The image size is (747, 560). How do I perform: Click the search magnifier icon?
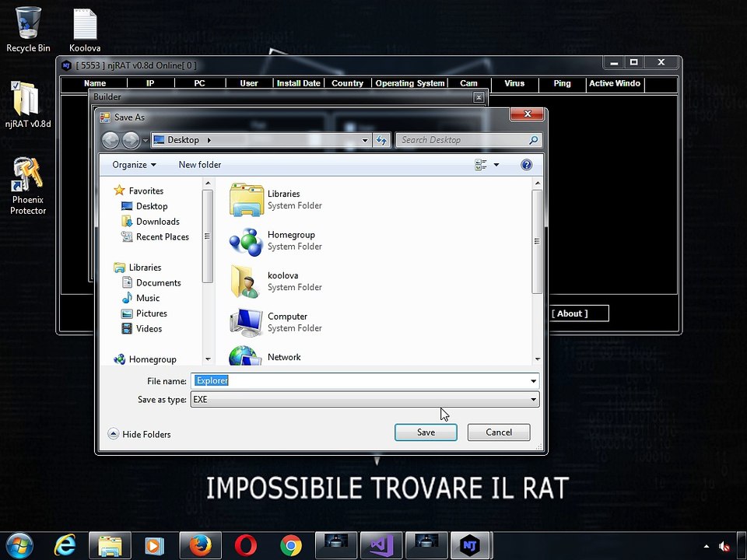tap(534, 140)
